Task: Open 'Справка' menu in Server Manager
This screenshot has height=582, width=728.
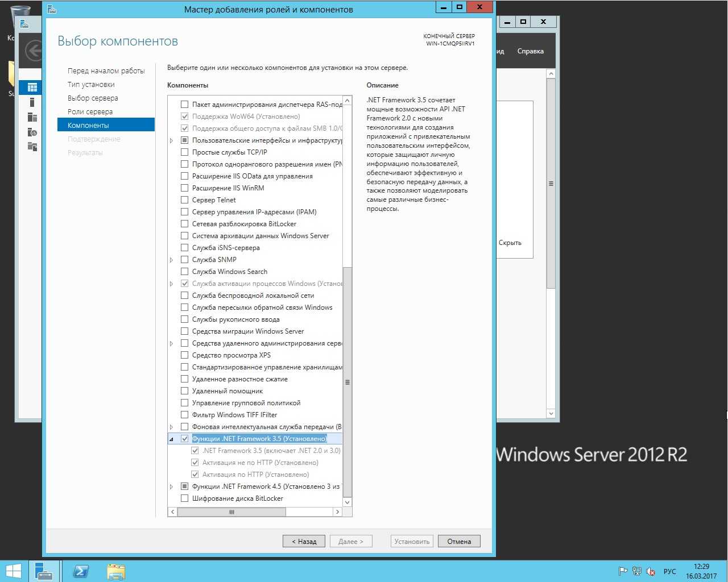Action: [530, 51]
